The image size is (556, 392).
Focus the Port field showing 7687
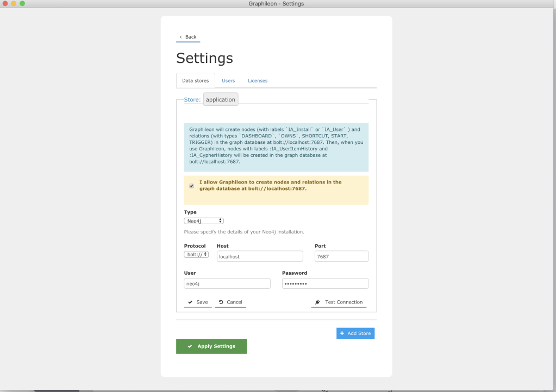pos(341,256)
